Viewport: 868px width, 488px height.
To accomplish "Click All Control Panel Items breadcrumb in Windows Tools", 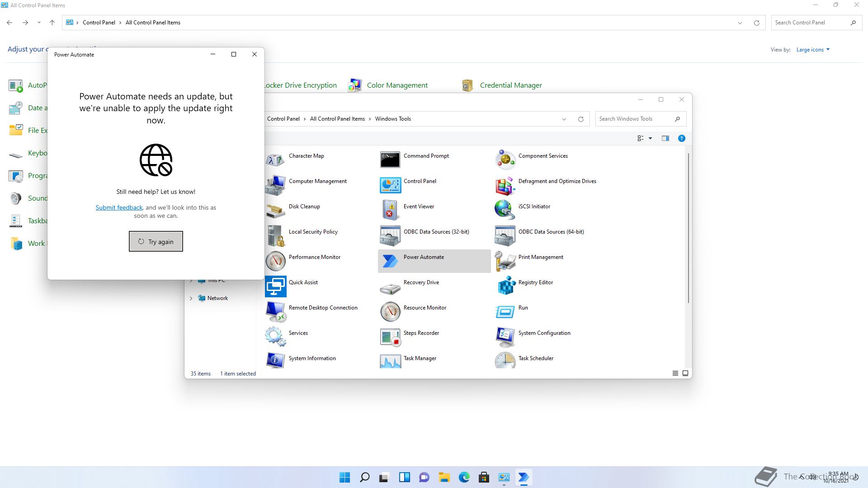I will [x=337, y=119].
